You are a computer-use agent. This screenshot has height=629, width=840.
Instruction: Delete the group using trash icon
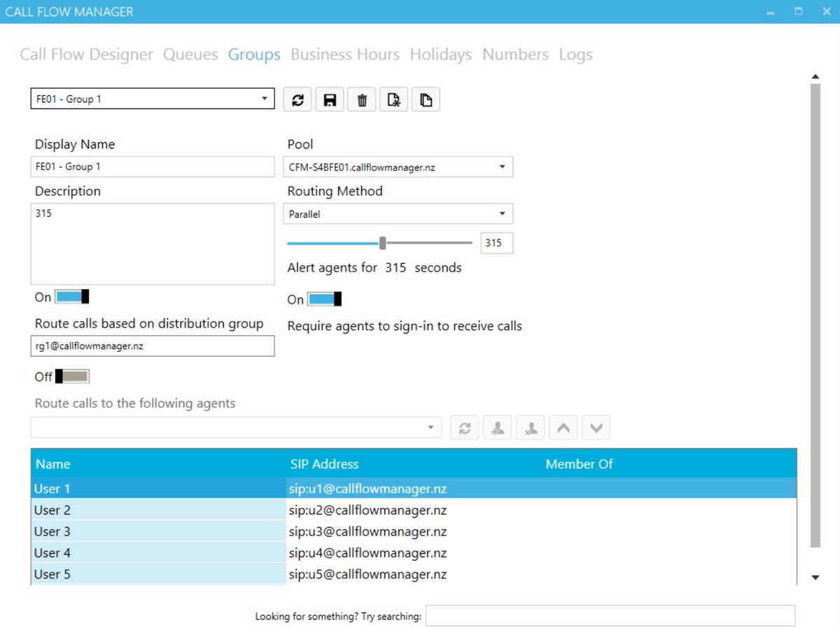[362, 99]
